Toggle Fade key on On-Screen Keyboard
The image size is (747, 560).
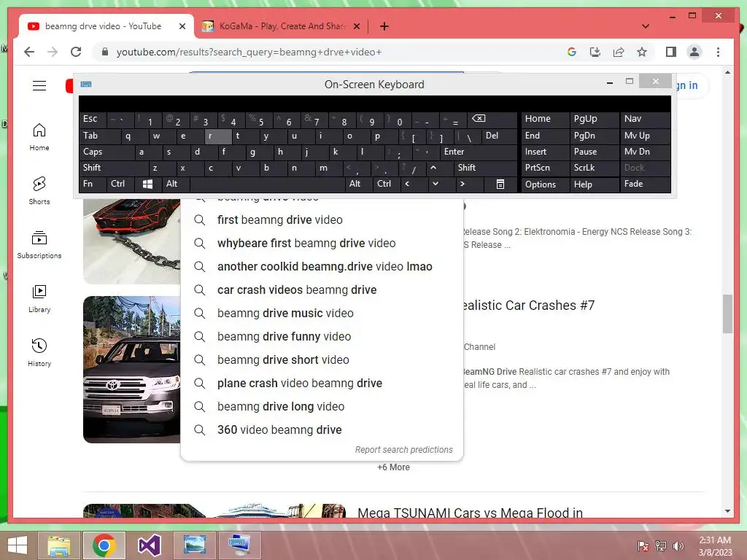click(x=645, y=184)
